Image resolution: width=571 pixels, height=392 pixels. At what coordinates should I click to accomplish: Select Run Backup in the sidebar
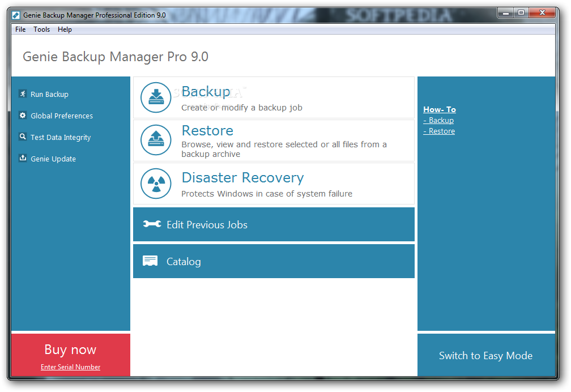point(49,95)
